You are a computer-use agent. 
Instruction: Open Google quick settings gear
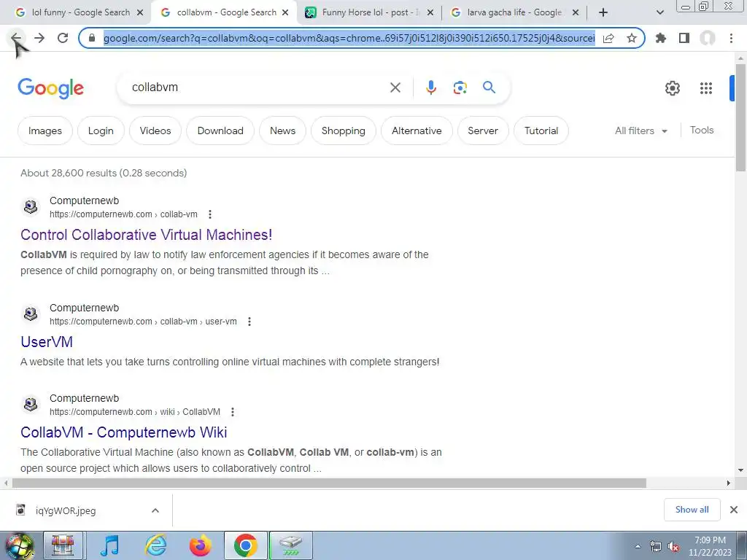tap(672, 88)
